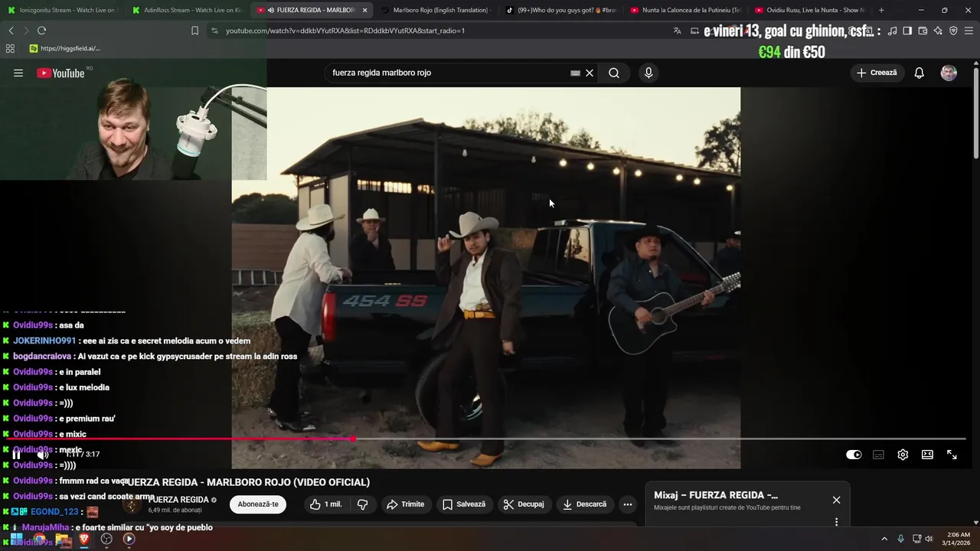Viewport: 980px width, 551px height.
Task: Seek the video progress bar scrubber
Action: (352, 439)
